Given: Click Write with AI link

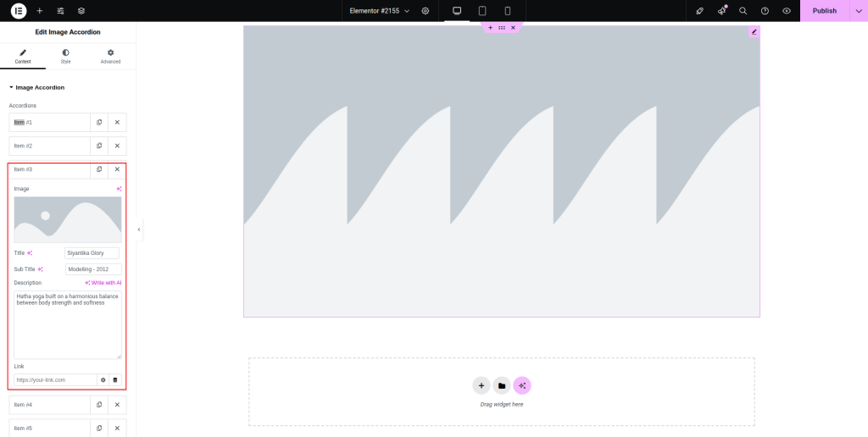Looking at the screenshot, I should [103, 283].
